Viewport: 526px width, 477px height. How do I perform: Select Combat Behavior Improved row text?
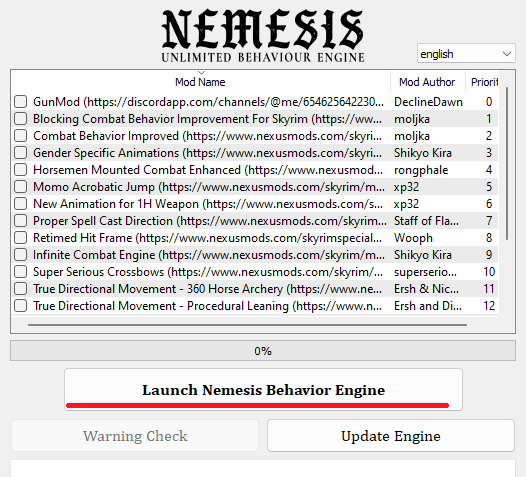[x=207, y=136]
